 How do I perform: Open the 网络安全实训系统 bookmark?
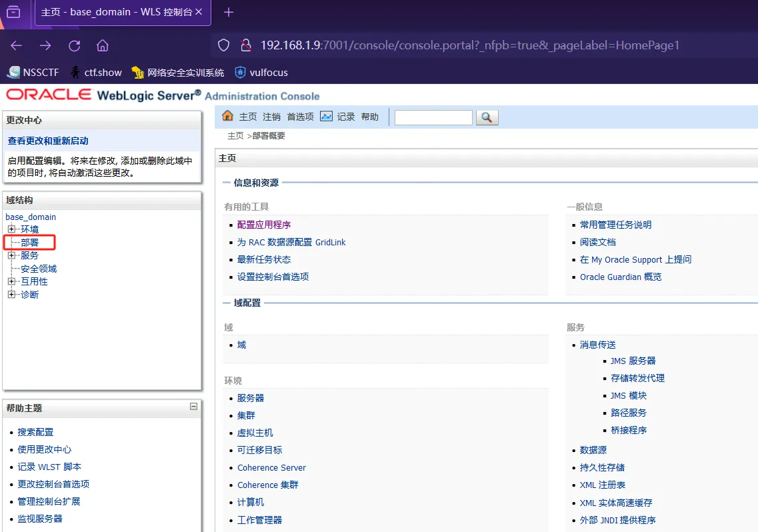click(178, 73)
